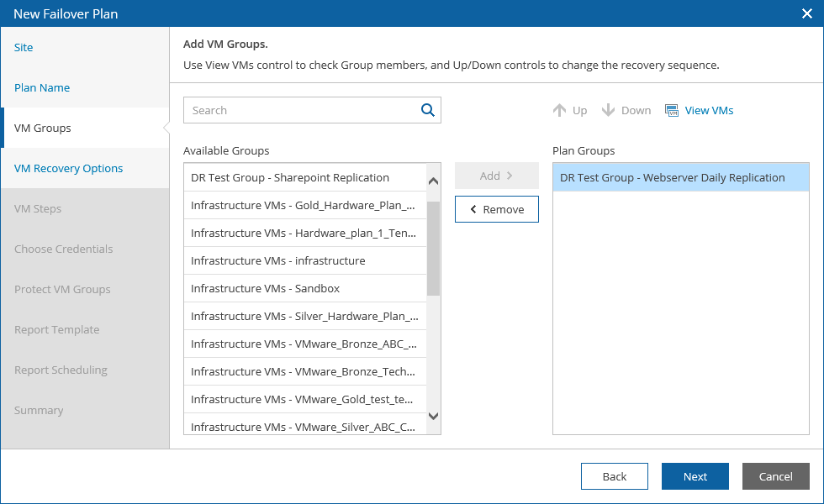Screen dimensions: 824x504
Task: Click the Next button
Action: click(695, 475)
